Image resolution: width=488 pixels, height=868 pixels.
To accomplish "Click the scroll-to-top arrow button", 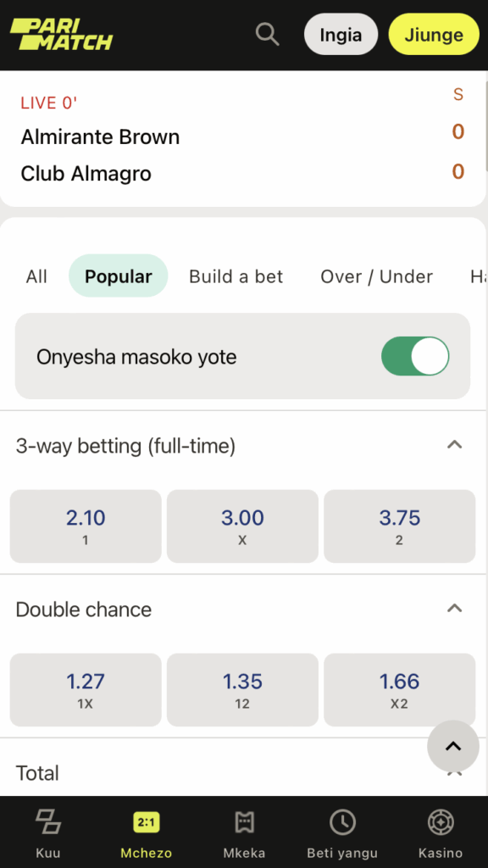I will 453,747.
